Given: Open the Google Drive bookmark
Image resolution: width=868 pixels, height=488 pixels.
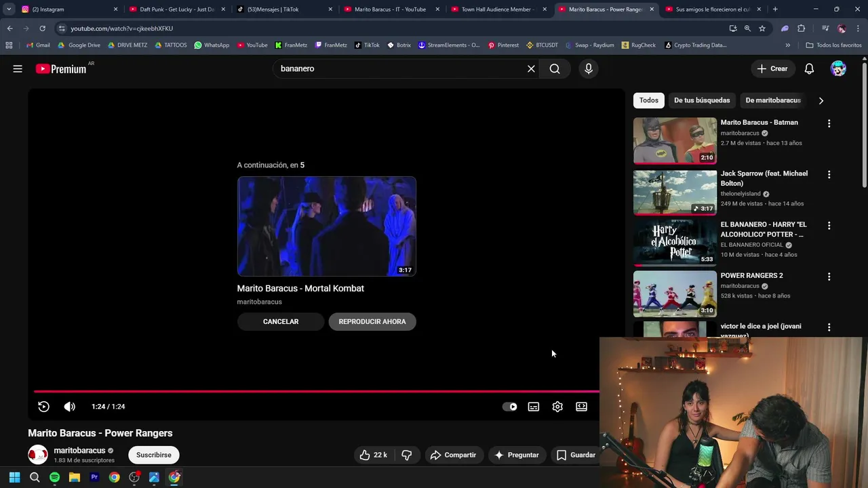Looking at the screenshot, I should (79, 45).
